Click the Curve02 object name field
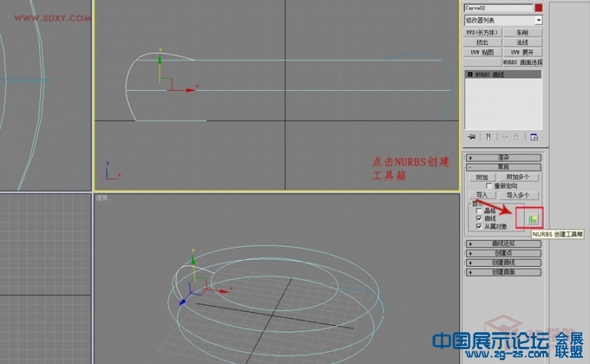Viewport: 590px width, 364px height. [498, 8]
